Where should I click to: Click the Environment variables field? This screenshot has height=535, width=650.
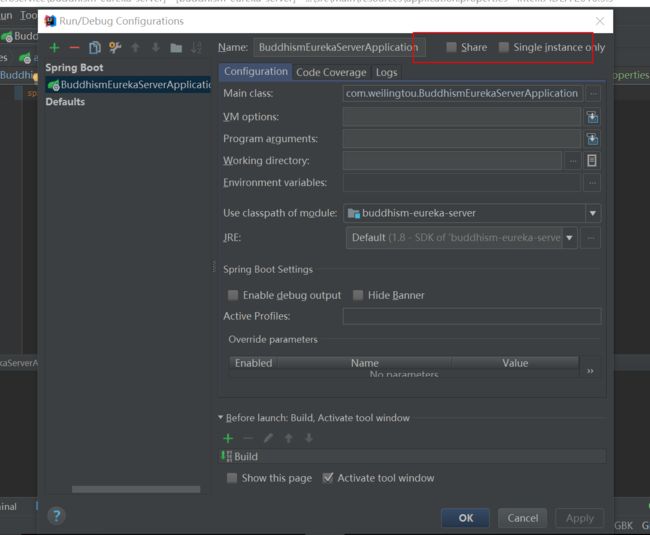point(462,183)
